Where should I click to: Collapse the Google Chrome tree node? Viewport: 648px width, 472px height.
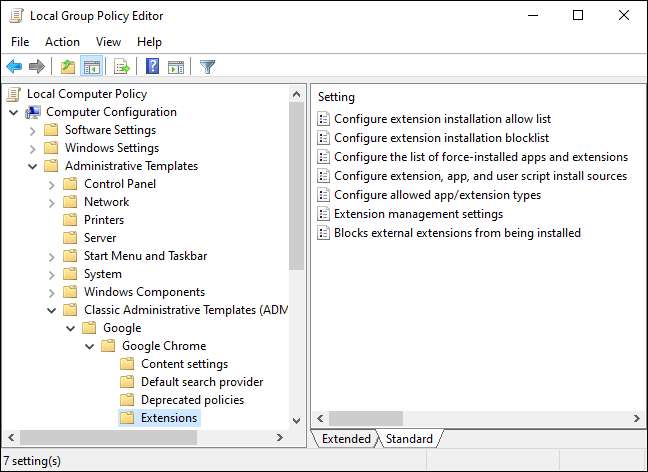[90, 346]
